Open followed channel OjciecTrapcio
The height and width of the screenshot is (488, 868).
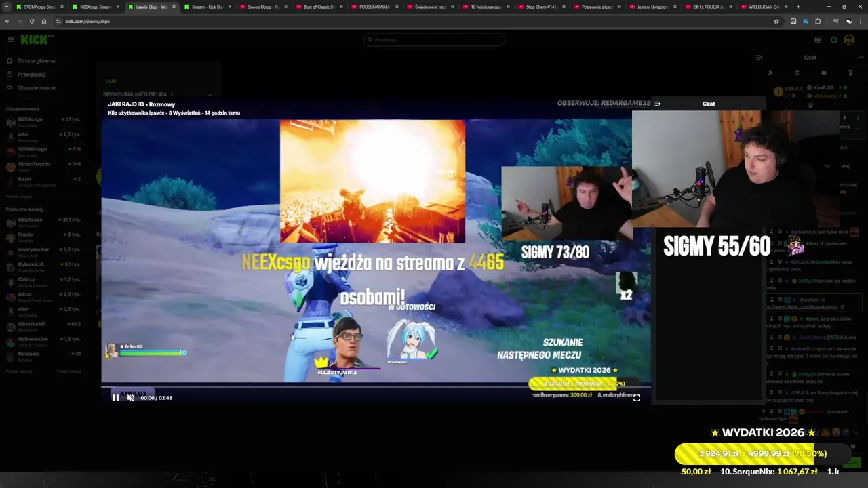(43, 167)
